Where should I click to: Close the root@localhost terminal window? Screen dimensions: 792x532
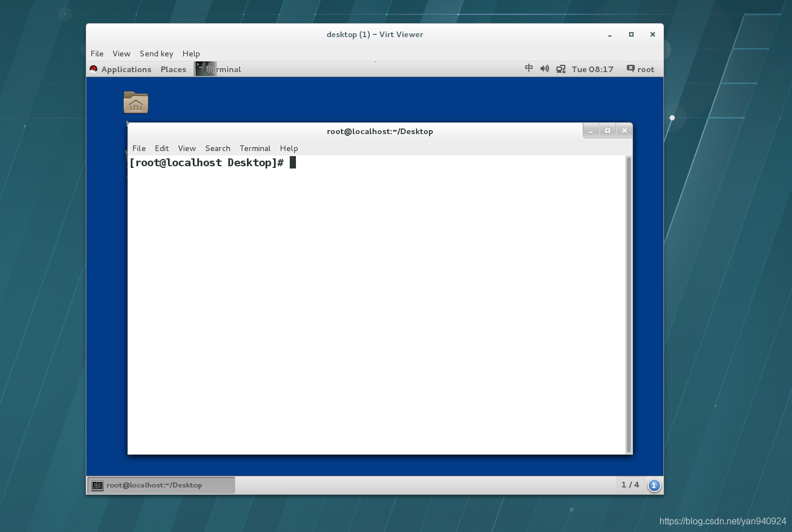click(x=625, y=131)
